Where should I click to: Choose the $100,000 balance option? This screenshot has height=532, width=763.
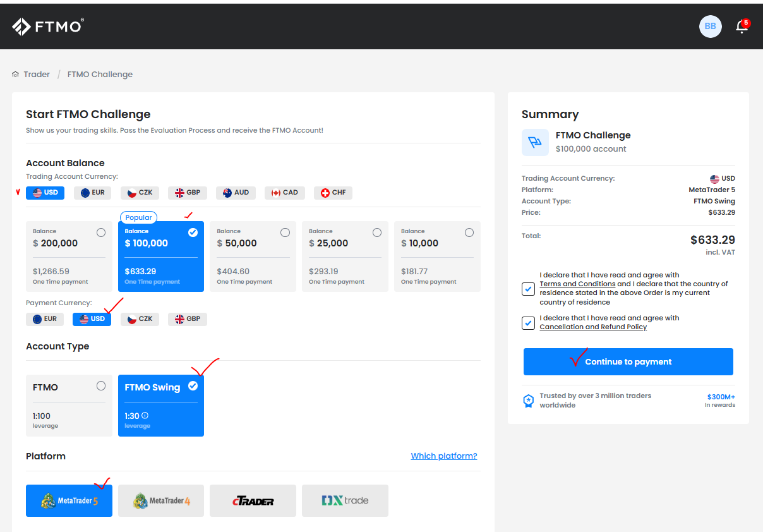click(161, 257)
